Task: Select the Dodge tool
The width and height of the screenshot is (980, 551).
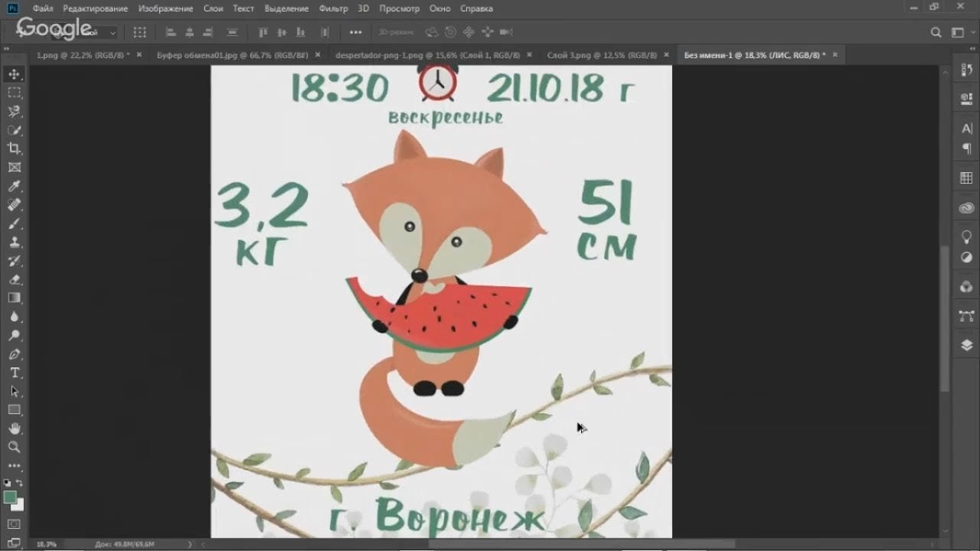Action: (15, 335)
